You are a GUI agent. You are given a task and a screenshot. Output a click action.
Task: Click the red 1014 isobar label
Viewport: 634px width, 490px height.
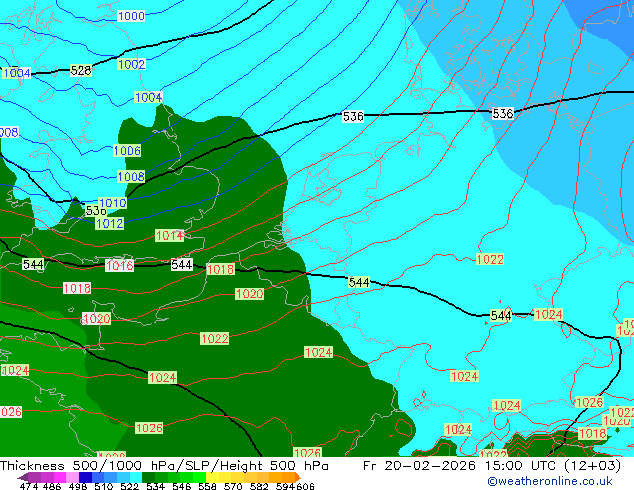(x=169, y=236)
